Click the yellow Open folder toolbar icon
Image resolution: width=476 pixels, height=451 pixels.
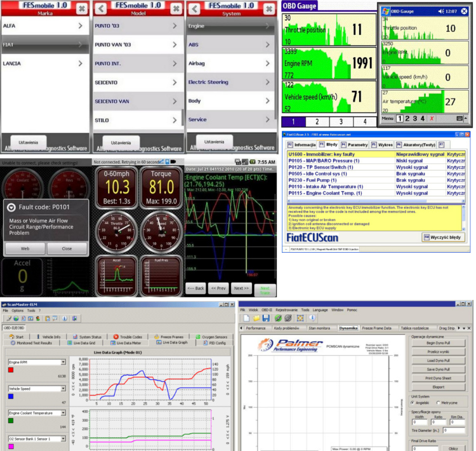pyautogui.click(x=256, y=318)
